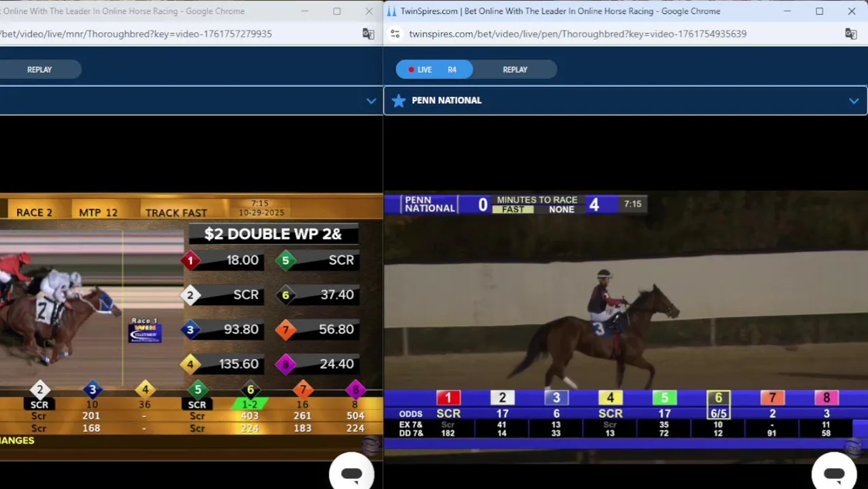The height and width of the screenshot is (489, 868).
Task: Minimize the left Chrome window
Action: tap(304, 11)
